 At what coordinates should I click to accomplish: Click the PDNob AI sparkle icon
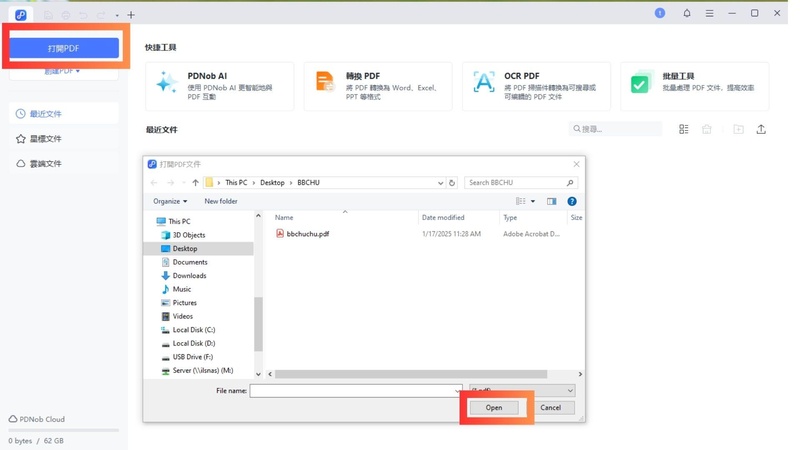tap(167, 84)
